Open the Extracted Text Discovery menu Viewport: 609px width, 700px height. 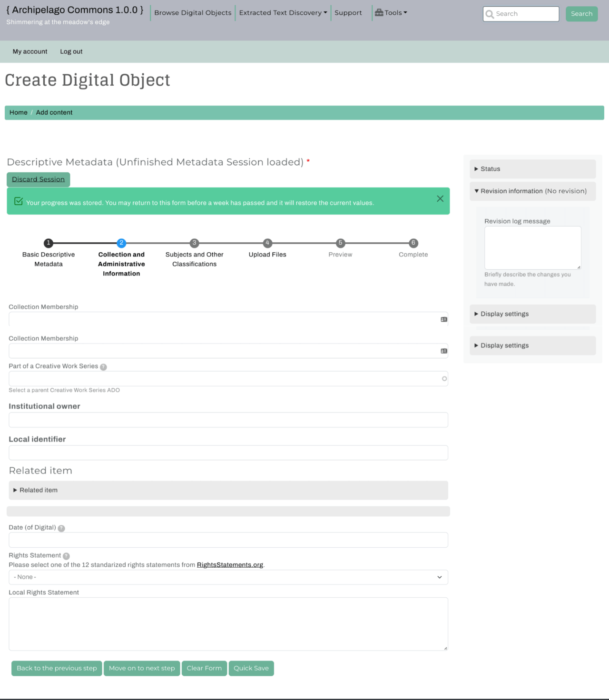283,13
